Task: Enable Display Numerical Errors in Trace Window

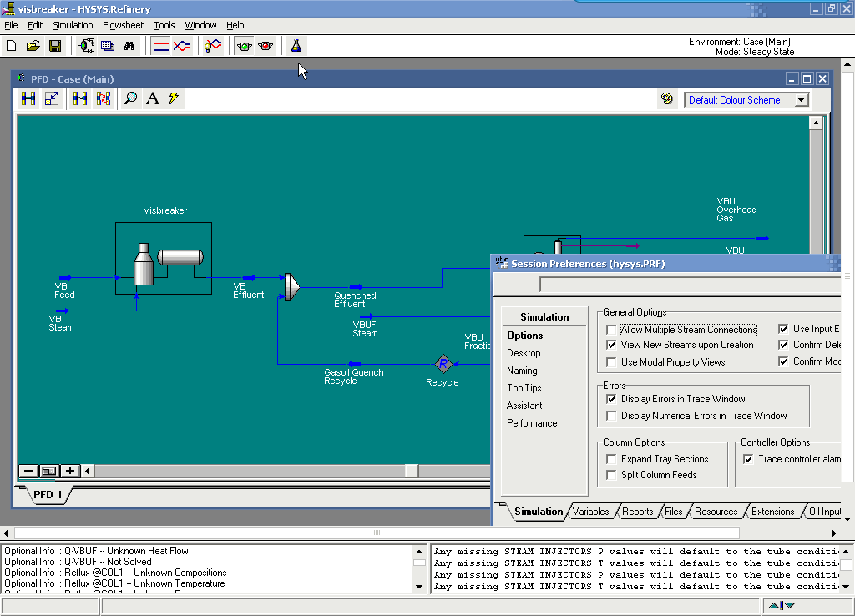Action: coord(611,416)
